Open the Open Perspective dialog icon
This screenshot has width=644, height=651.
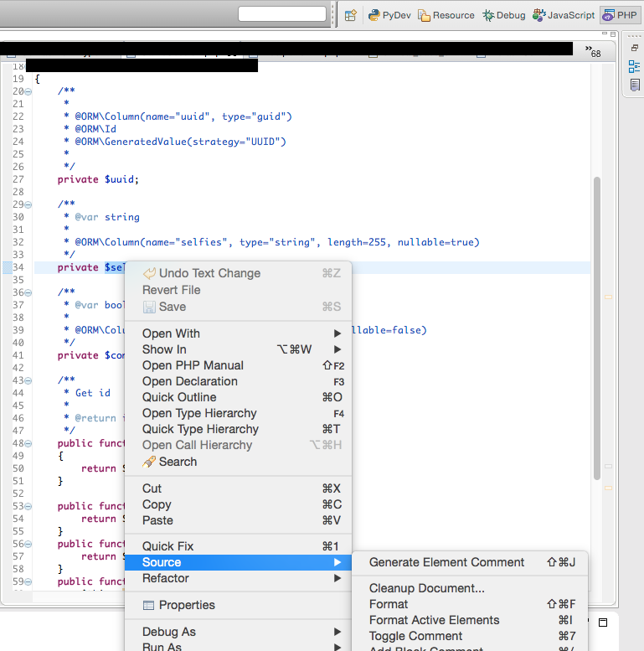[x=351, y=15]
